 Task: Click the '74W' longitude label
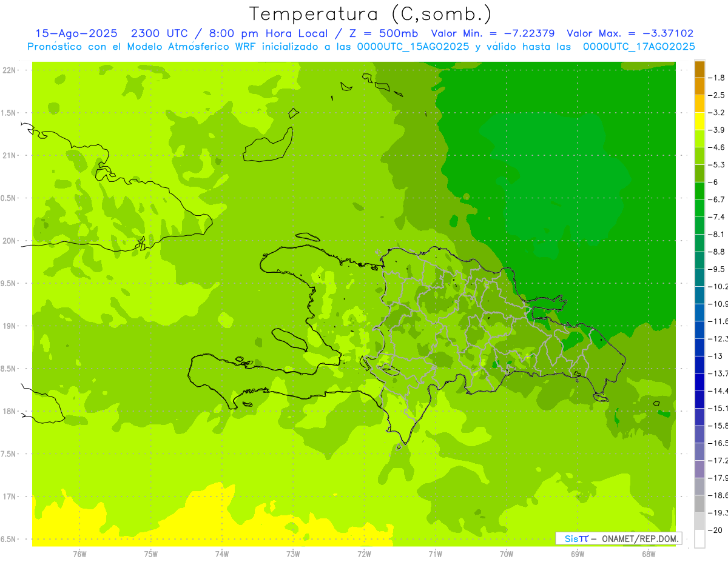(x=222, y=554)
